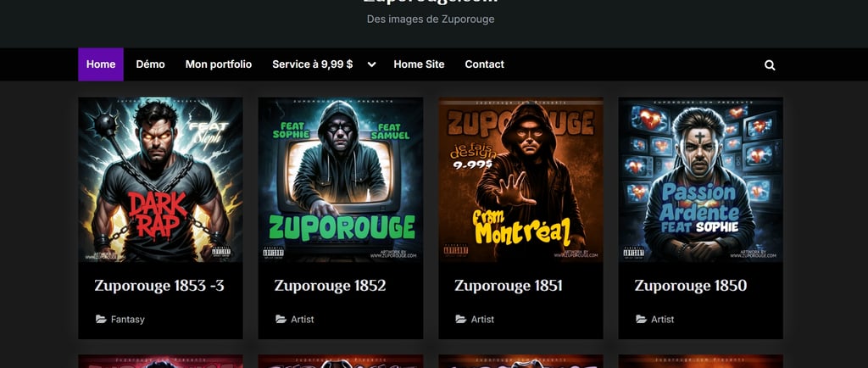Image resolution: width=868 pixels, height=368 pixels.
Task: Open the Contact page
Action: 484,64
